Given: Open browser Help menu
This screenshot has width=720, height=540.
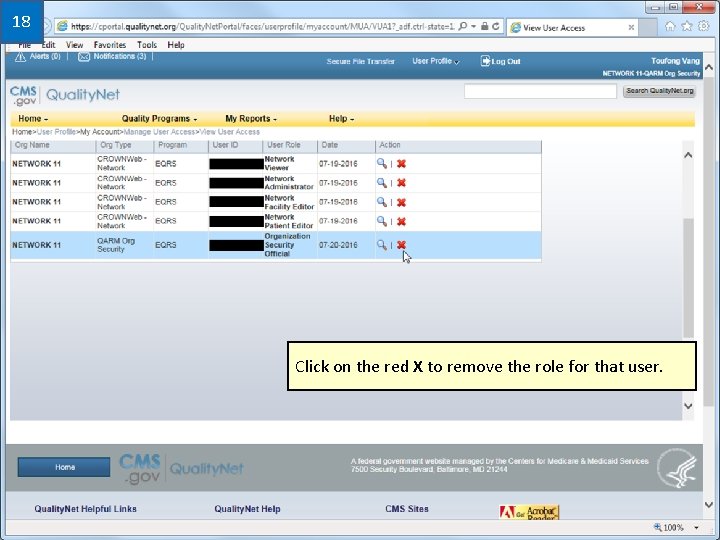Looking at the screenshot, I should click(x=176, y=45).
